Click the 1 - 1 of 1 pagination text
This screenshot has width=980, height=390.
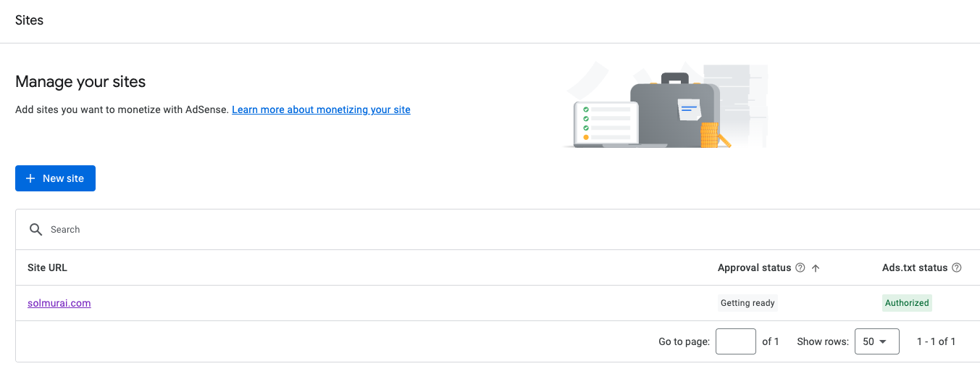pyautogui.click(x=936, y=341)
